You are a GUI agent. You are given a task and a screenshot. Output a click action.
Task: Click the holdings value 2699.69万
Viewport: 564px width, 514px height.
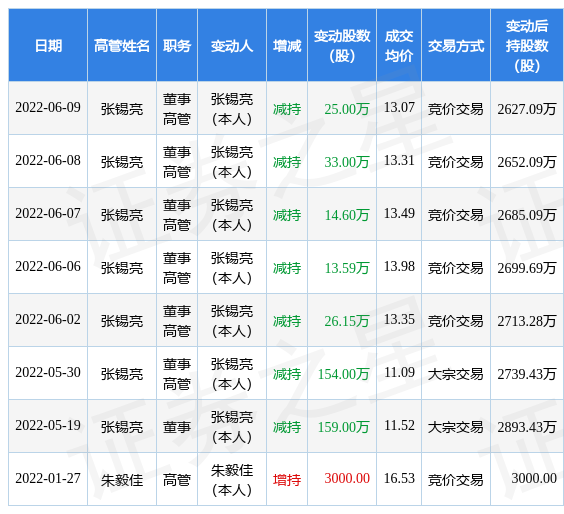(527, 268)
